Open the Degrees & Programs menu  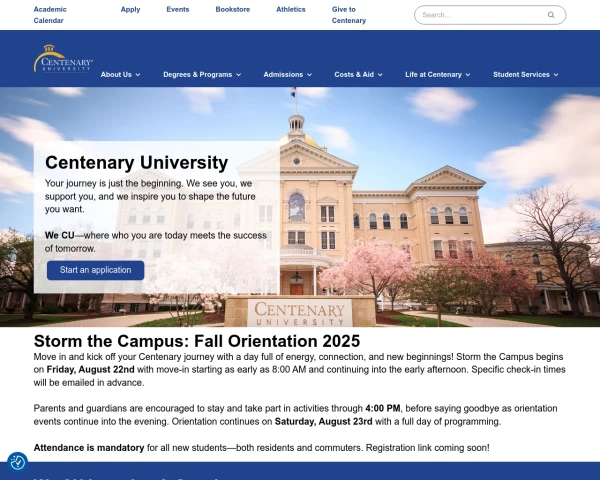point(198,75)
